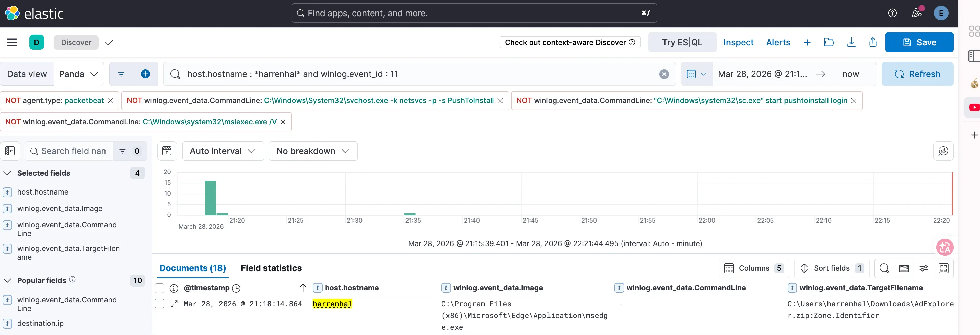Switch to the Documents (18) tab
Screen dimensions: 980x335
tap(192, 268)
